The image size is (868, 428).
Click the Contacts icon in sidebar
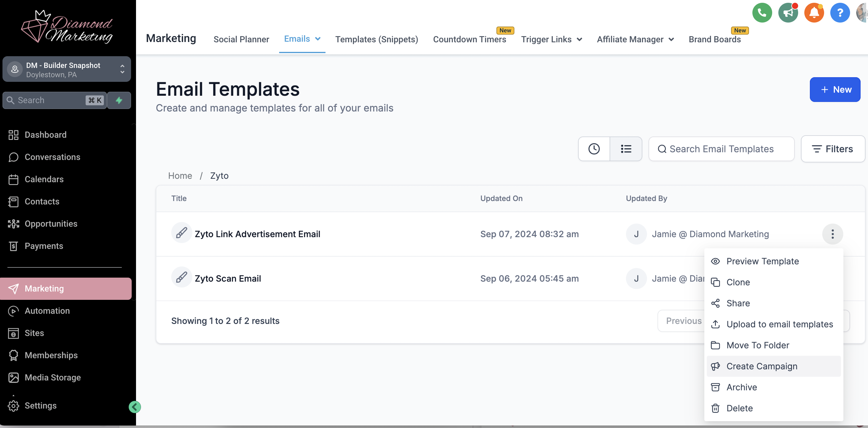[x=14, y=201]
